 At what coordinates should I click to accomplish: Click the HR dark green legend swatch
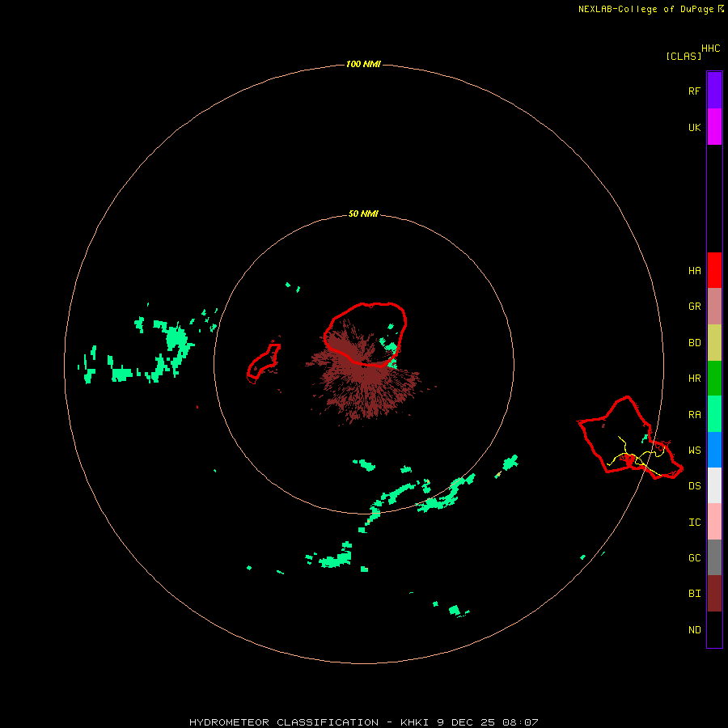tap(714, 379)
